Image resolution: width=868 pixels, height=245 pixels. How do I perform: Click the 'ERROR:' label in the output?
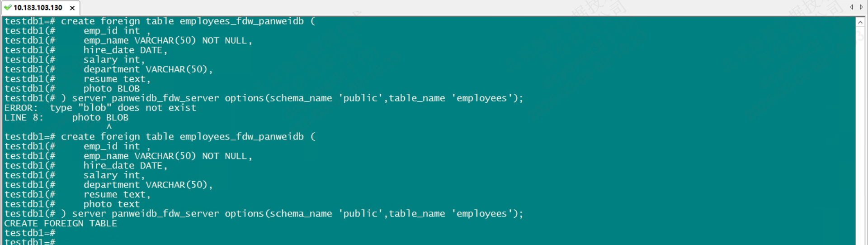pos(21,108)
